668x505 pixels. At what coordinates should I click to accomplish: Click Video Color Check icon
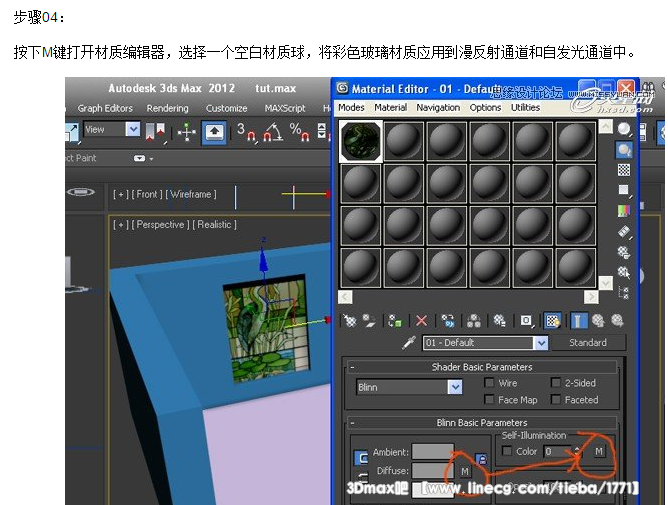pos(624,211)
